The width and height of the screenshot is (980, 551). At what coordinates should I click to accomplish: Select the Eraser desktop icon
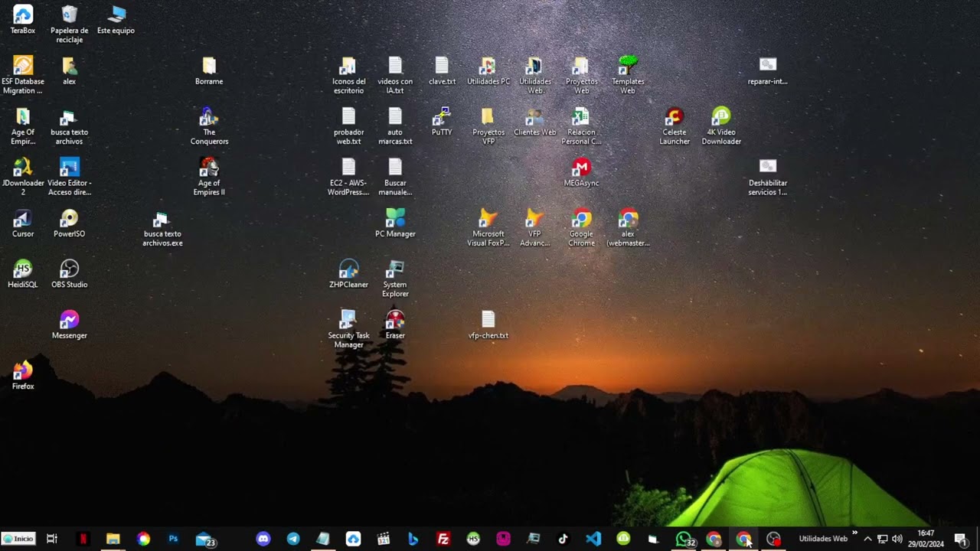(x=395, y=324)
